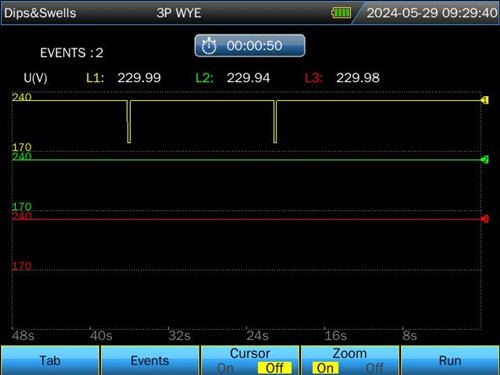The height and width of the screenshot is (375, 500).
Task: Click the first L1 voltage dip
Action: tap(129, 122)
